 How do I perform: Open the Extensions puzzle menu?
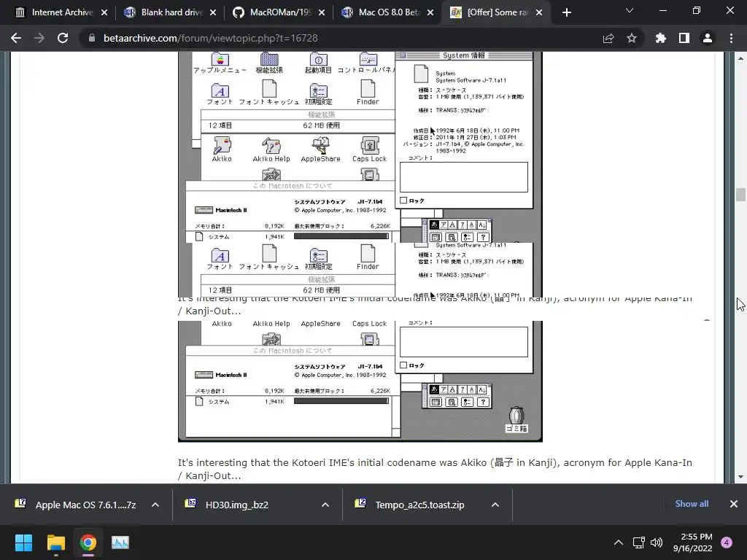click(660, 38)
